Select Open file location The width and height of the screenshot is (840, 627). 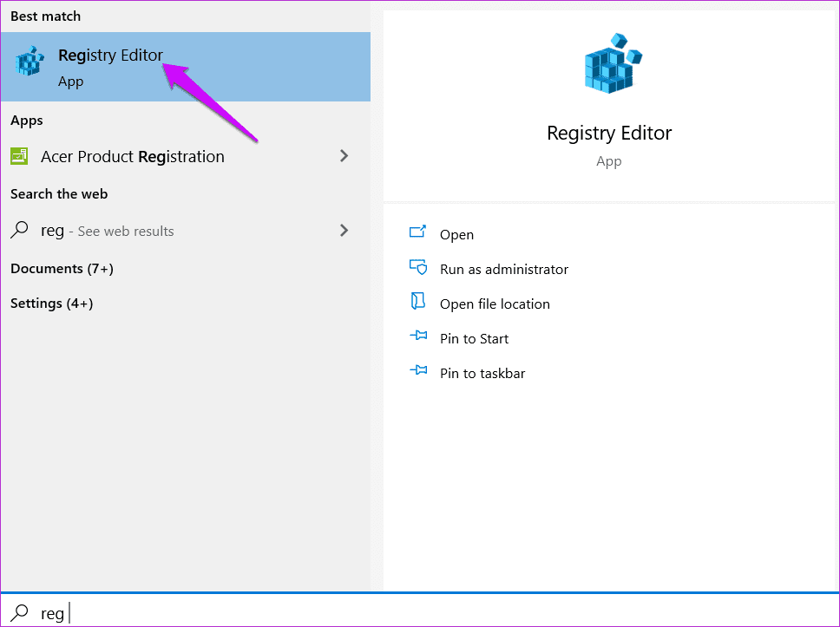[495, 304]
